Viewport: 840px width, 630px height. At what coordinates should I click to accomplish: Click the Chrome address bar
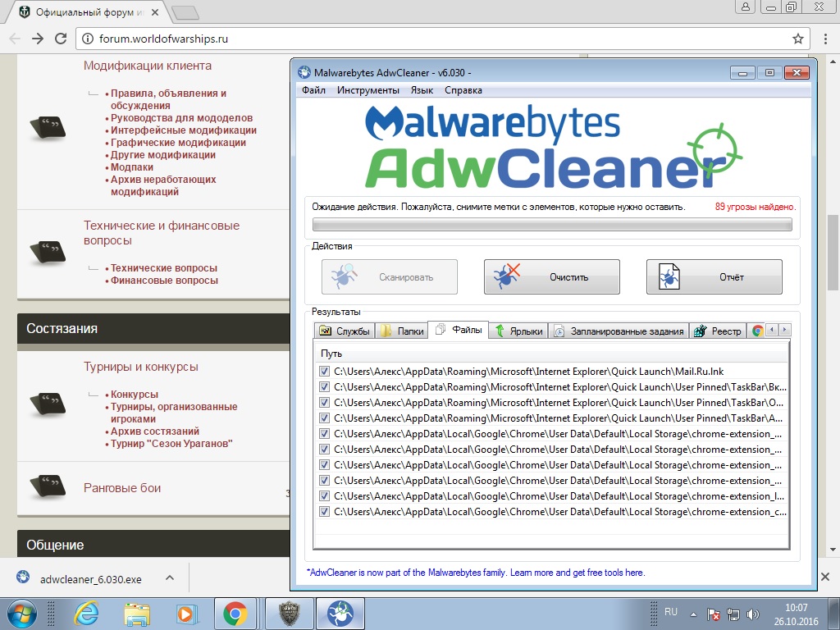pos(442,39)
